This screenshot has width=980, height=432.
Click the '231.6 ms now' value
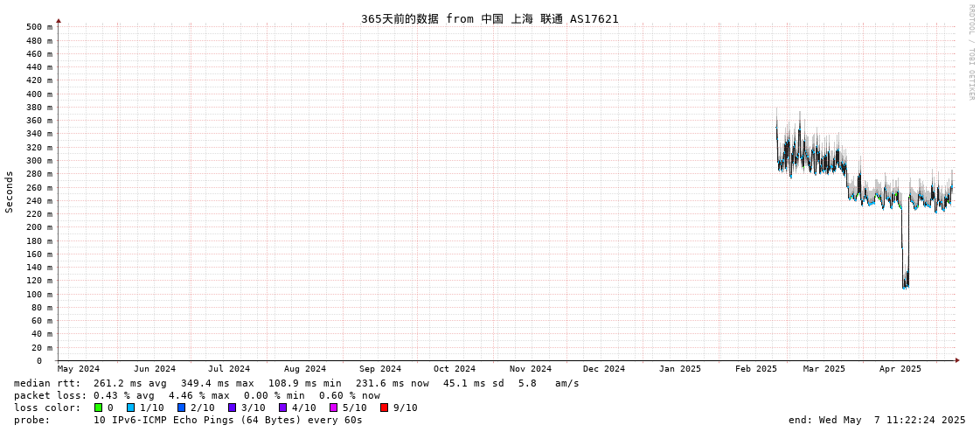[x=393, y=383]
